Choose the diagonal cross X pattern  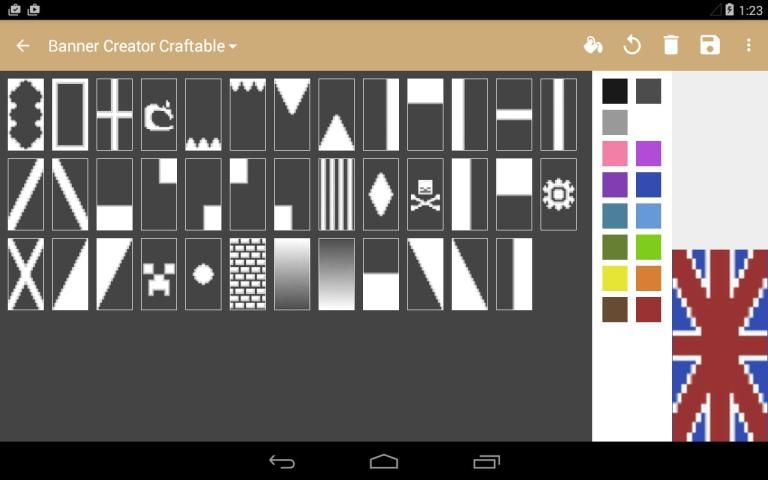[26, 274]
